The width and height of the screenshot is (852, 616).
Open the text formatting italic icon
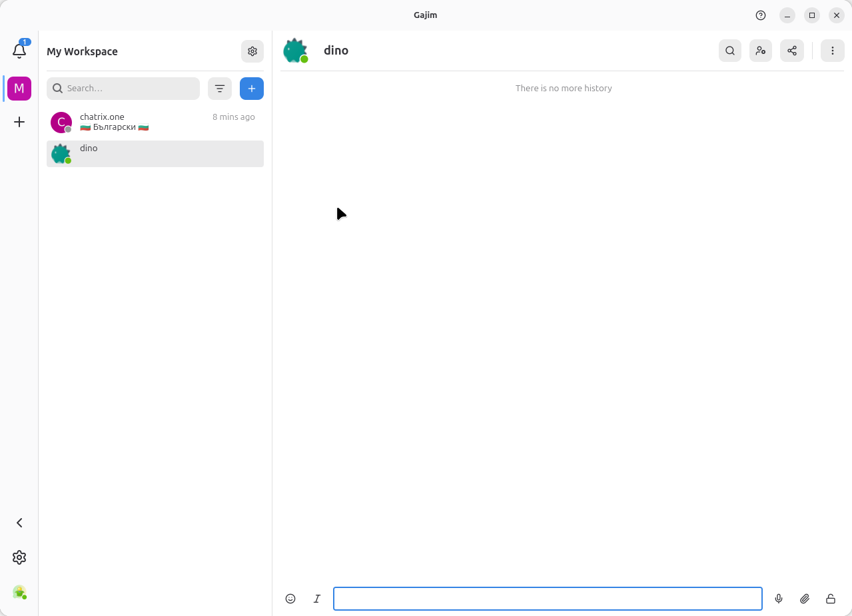pos(317,599)
